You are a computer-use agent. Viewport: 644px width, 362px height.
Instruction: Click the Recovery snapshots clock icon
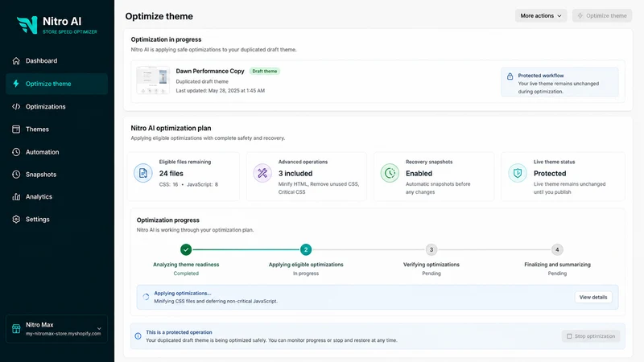(390, 173)
